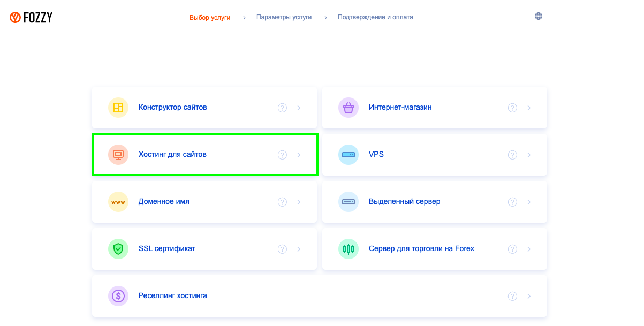Click the blue VPS server icon
Viewport: 644px width, 326px height.
point(348,155)
